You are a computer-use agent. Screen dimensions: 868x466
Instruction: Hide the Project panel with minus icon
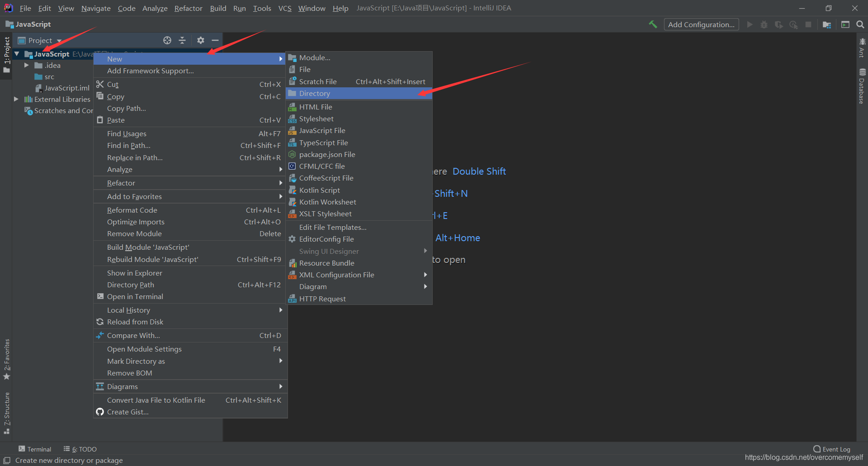[215, 40]
